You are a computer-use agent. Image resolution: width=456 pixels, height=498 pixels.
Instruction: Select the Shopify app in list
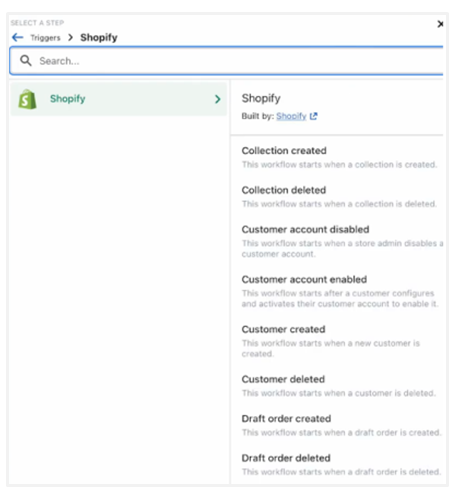118,99
